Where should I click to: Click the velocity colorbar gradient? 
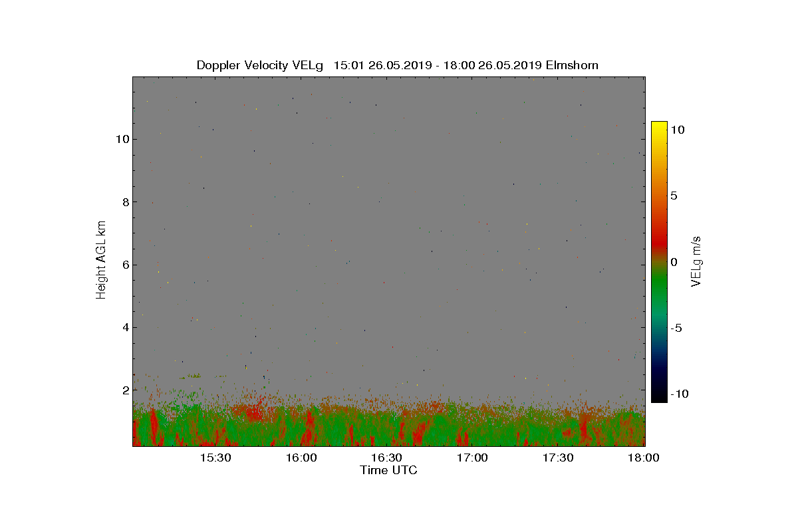[659, 262]
